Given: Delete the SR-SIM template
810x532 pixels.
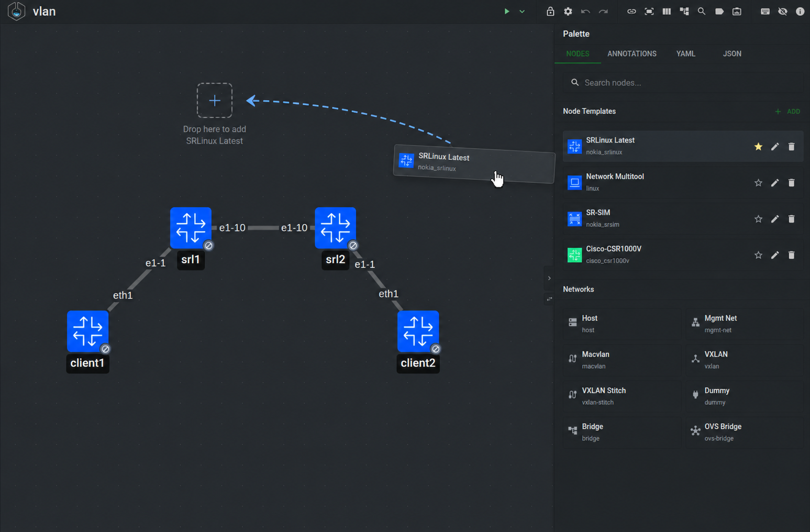Looking at the screenshot, I should [791, 219].
